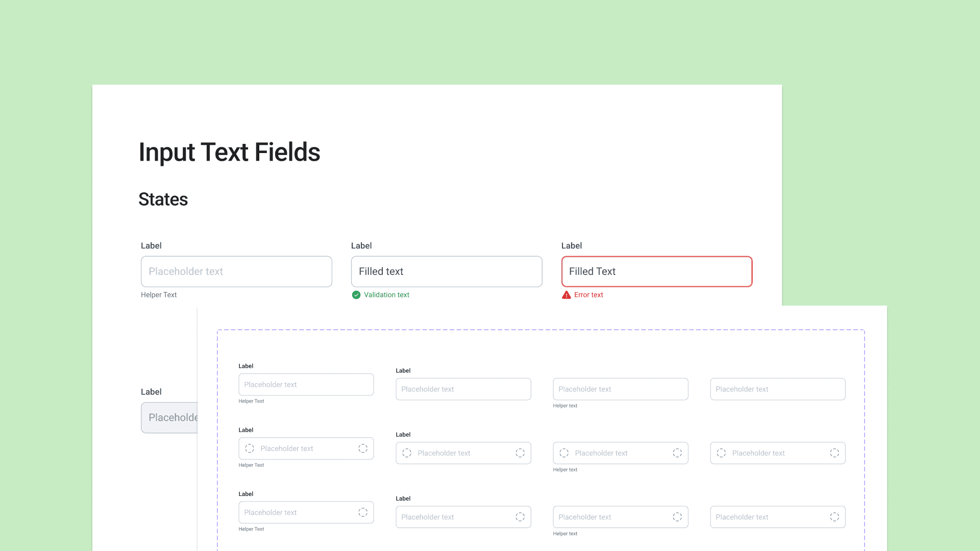
Task: Click right icon placeholder in third-column bottom-row field
Action: point(677,517)
